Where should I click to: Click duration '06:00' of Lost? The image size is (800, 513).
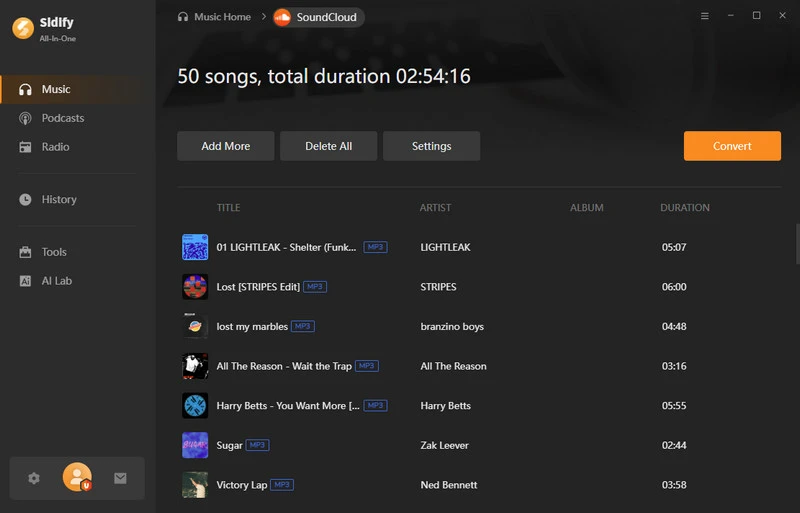coord(674,287)
